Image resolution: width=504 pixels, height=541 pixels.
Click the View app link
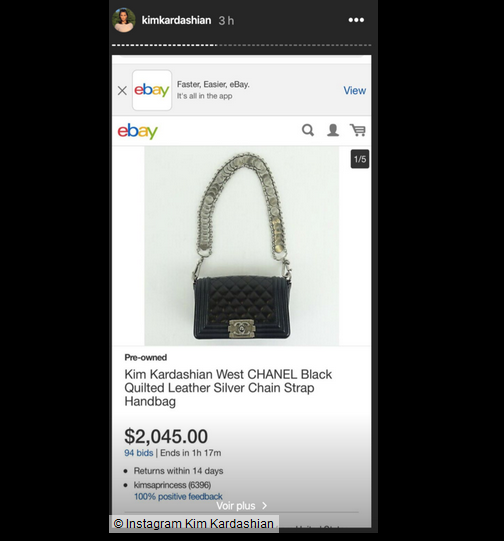coord(354,90)
